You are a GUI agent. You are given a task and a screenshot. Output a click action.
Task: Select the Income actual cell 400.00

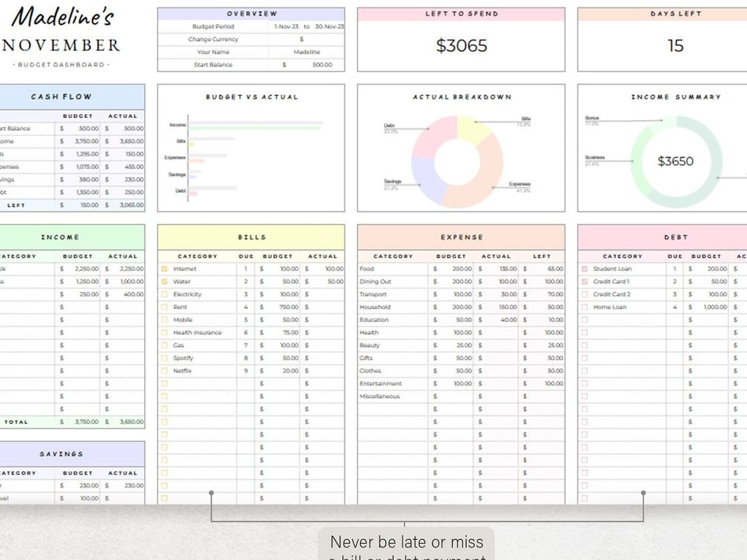tap(123, 294)
